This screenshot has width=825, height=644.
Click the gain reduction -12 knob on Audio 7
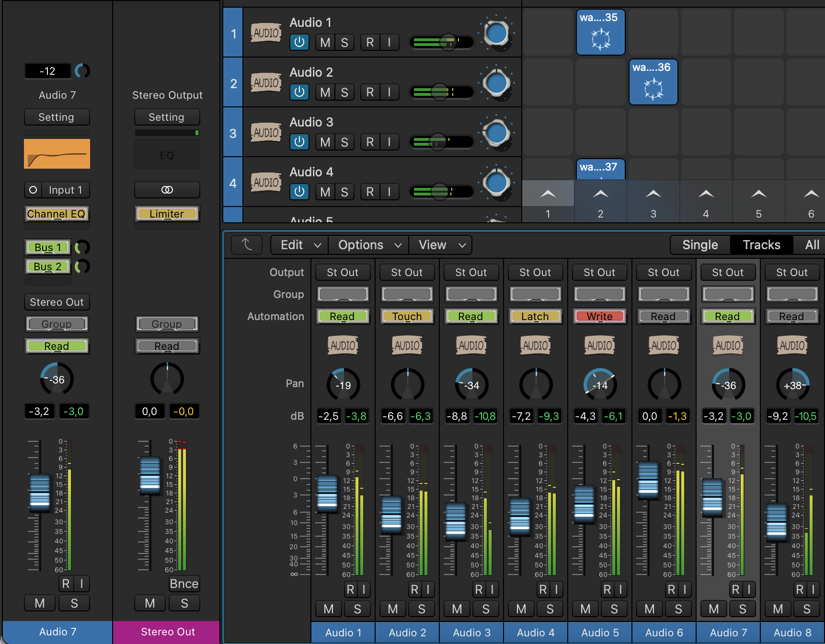pyautogui.click(x=82, y=71)
